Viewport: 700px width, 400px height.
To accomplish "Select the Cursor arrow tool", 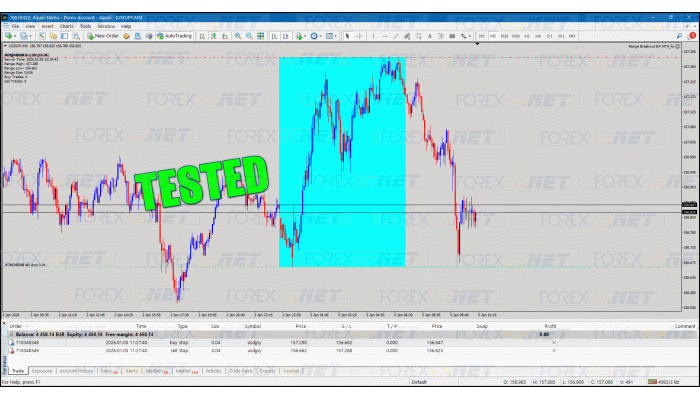I will coord(347,36).
